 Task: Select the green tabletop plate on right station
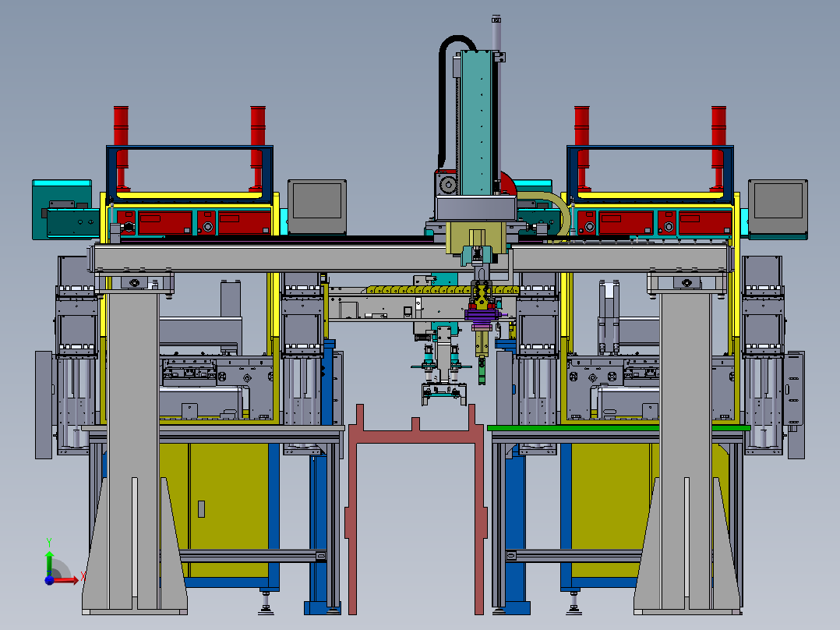pos(618,427)
